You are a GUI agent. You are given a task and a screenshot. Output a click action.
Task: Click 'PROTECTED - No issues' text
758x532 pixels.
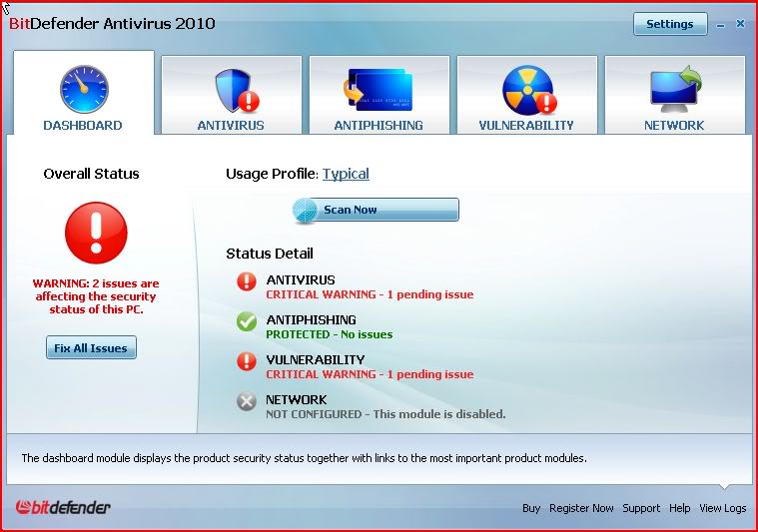click(330, 334)
